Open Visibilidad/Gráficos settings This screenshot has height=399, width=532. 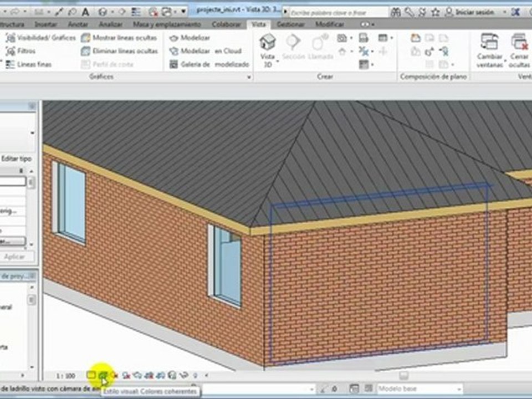(40, 38)
